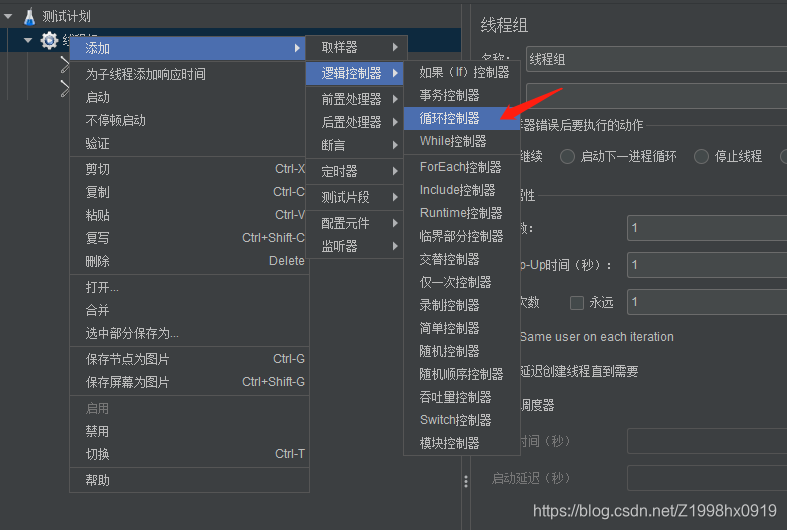
Task: Expand the 断言 submenu
Action: [355, 145]
